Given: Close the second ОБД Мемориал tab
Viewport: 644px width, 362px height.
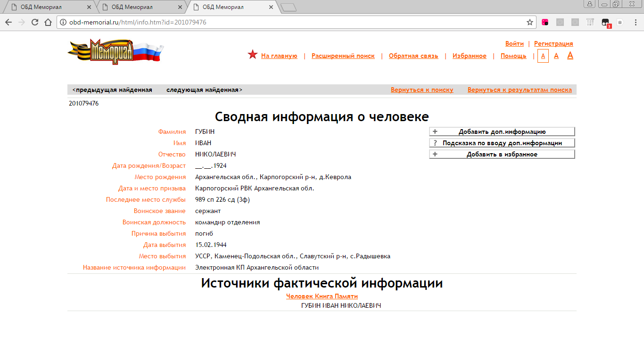Looking at the screenshot, I should [180, 7].
